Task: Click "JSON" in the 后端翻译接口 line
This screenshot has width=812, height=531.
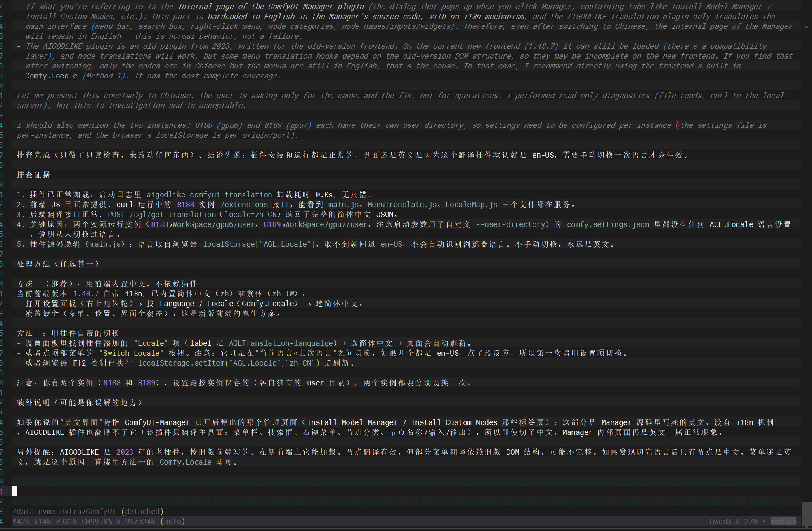Action: [385, 215]
